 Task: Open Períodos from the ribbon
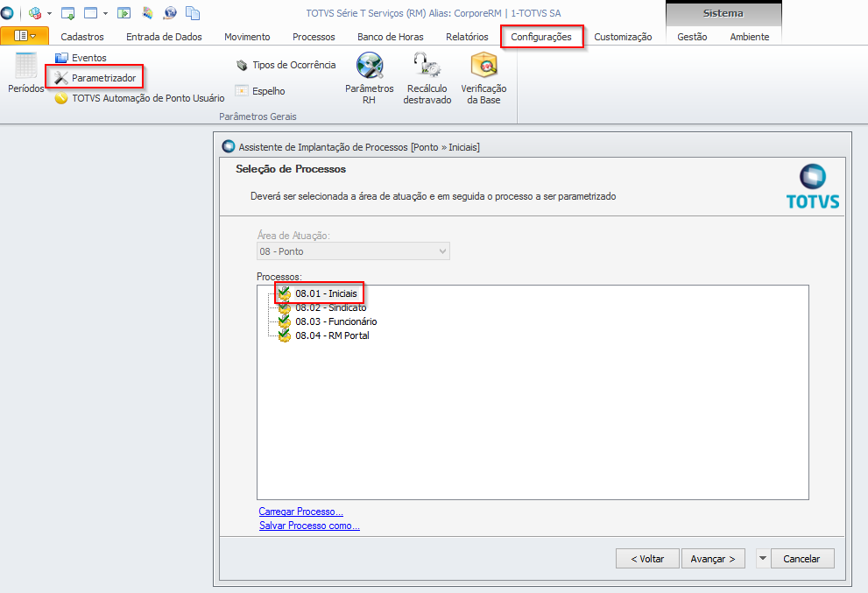click(x=25, y=73)
